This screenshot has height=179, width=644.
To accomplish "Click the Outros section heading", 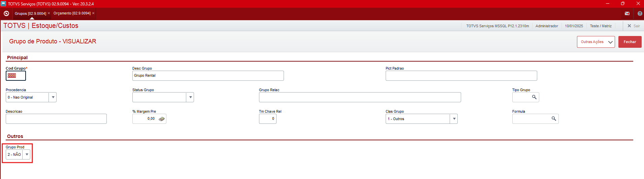I will tap(15, 136).
